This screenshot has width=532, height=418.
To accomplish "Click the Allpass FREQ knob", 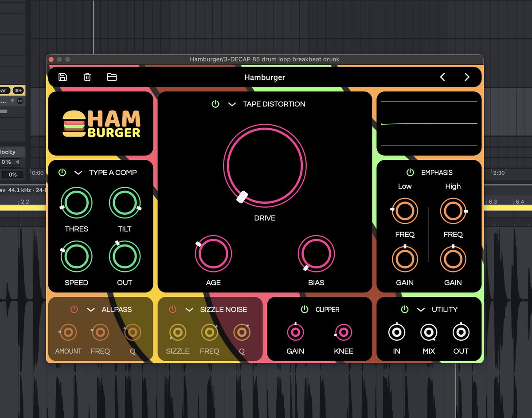I will click(100, 332).
